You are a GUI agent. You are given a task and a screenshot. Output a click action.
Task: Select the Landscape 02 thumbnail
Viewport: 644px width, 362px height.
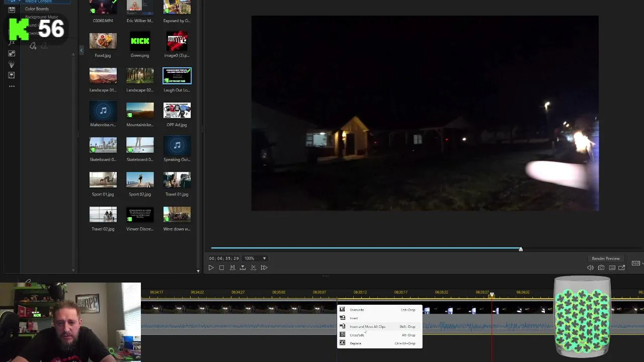[140, 76]
